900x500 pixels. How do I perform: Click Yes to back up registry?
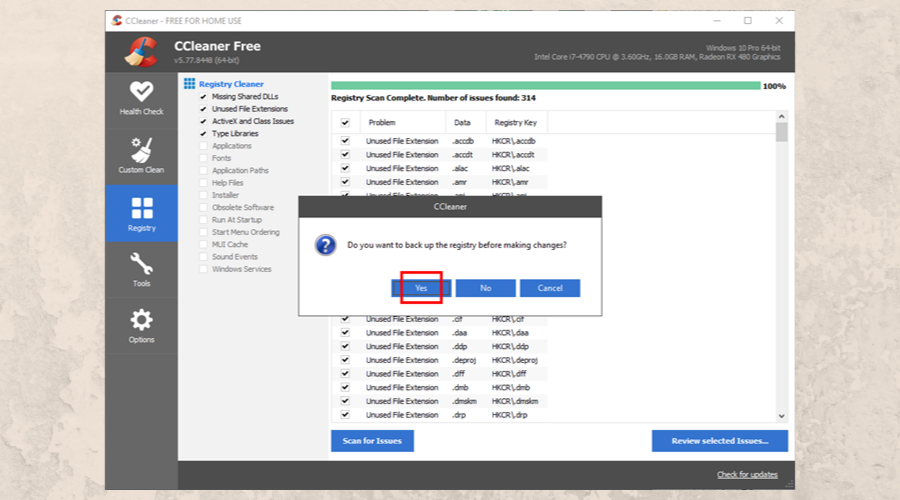click(x=421, y=288)
